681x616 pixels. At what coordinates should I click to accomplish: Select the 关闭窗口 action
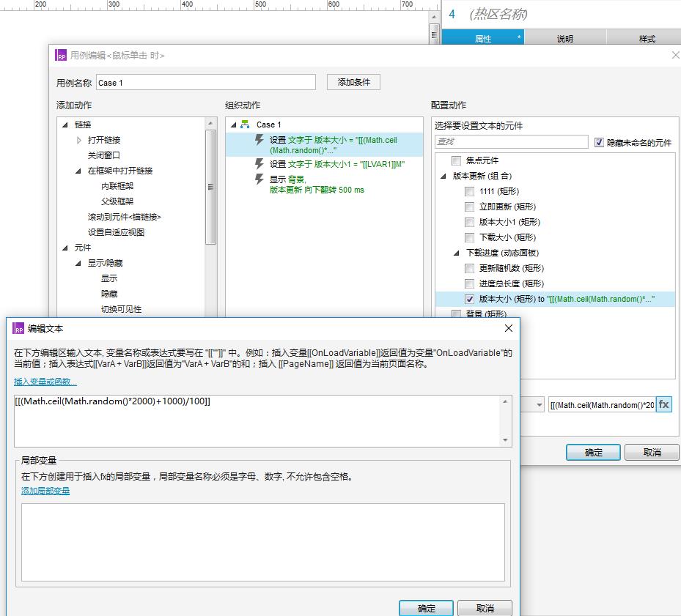pyautogui.click(x=104, y=155)
